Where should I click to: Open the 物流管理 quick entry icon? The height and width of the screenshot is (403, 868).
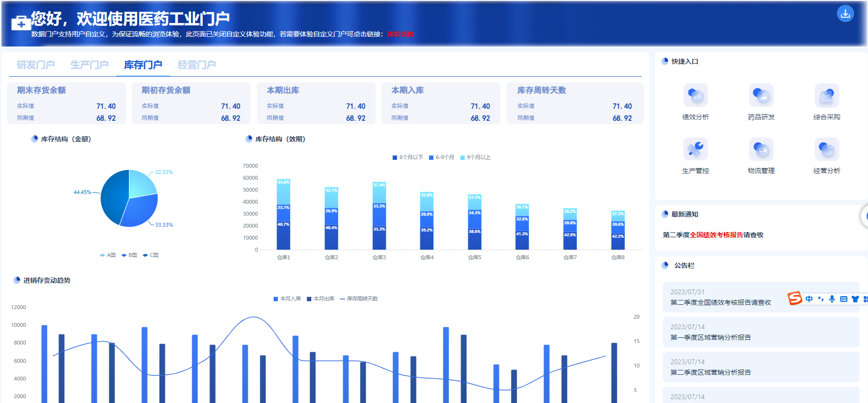[761, 149]
